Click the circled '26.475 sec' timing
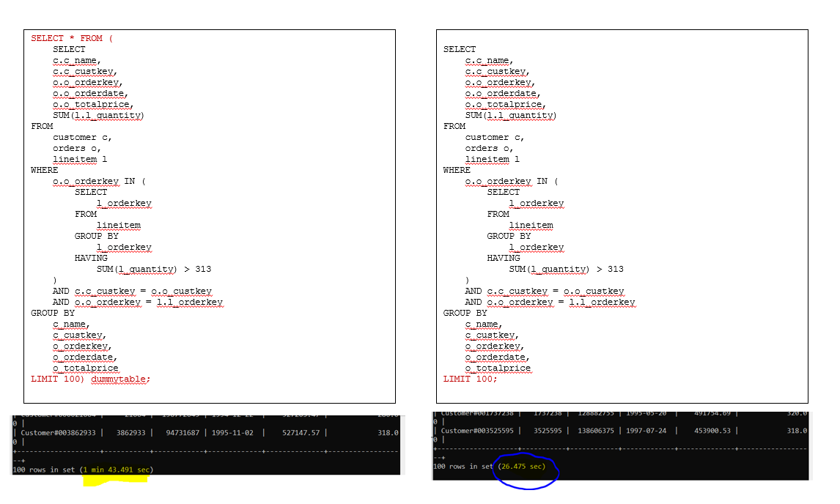Image resolution: width=840 pixels, height=504 pixels. pos(521,466)
